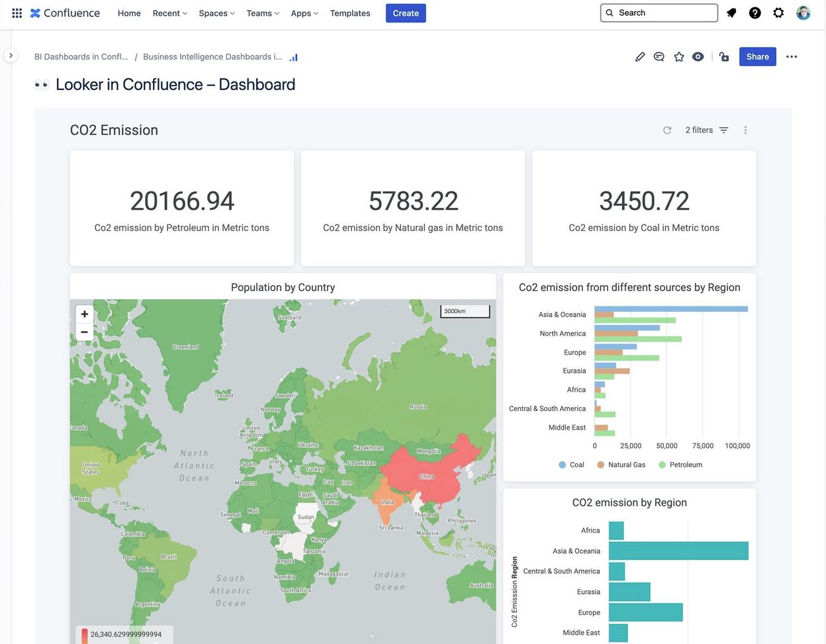Click the Confluence logo
This screenshot has width=826, height=644.
coord(65,13)
